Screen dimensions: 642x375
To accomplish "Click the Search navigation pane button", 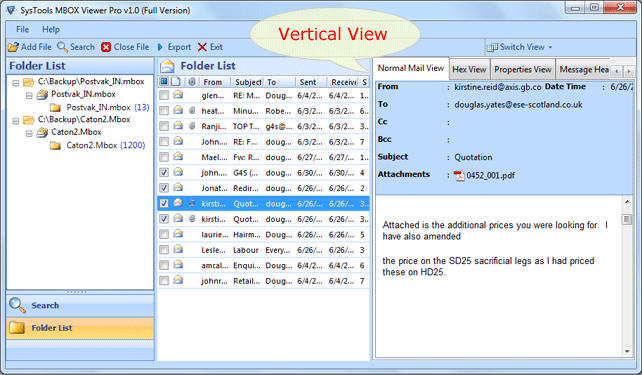I will (x=80, y=305).
